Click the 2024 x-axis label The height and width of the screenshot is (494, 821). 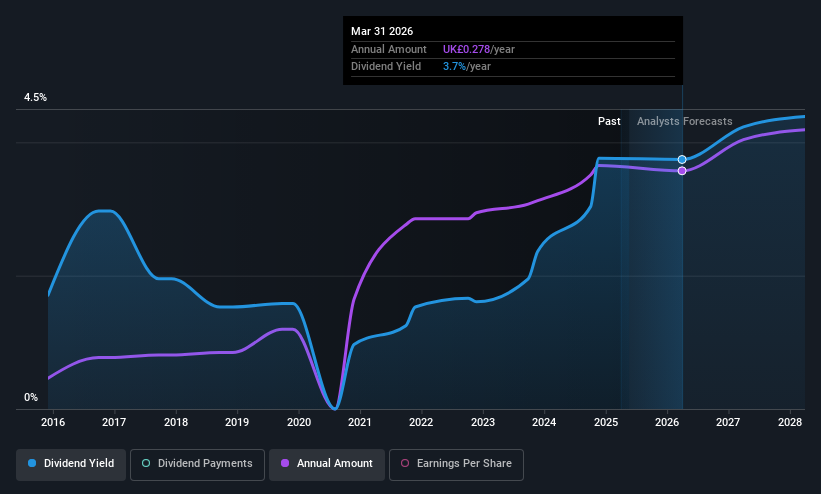pos(544,422)
